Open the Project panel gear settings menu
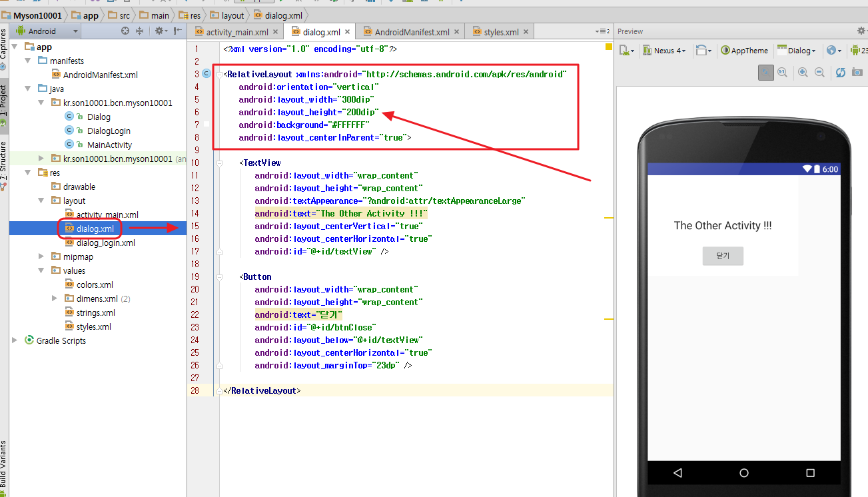The image size is (868, 497). click(160, 31)
